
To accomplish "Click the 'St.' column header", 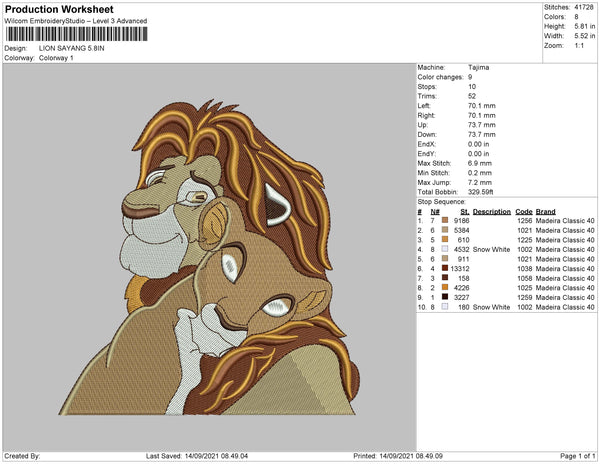I will (x=465, y=212).
